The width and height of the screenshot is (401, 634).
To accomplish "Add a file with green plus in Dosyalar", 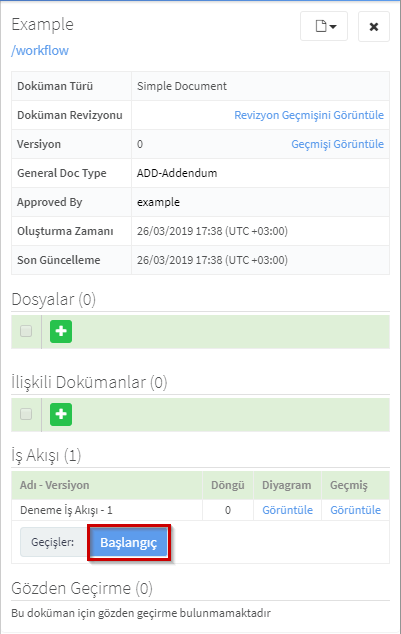I will pyautogui.click(x=61, y=332).
